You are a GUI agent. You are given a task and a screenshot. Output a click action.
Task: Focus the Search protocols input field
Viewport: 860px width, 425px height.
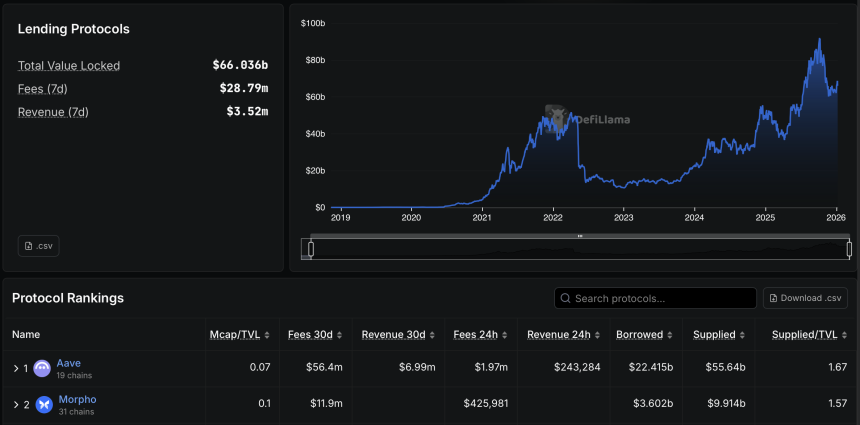coord(660,298)
